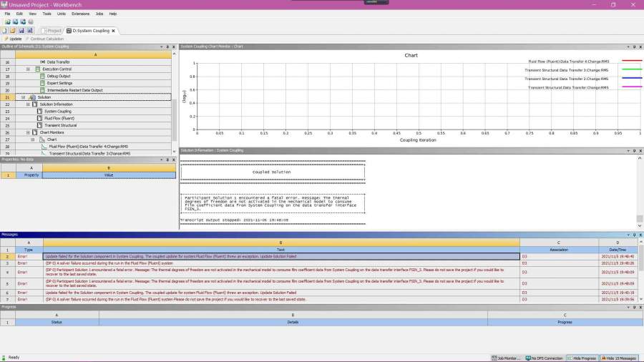Toggle Hide 15 Messages button
This screenshot has height=362, width=644.
[x=618, y=358]
